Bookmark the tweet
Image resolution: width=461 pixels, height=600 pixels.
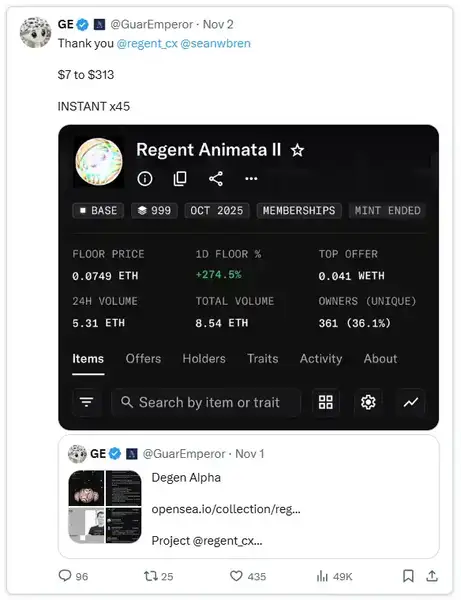(408, 576)
